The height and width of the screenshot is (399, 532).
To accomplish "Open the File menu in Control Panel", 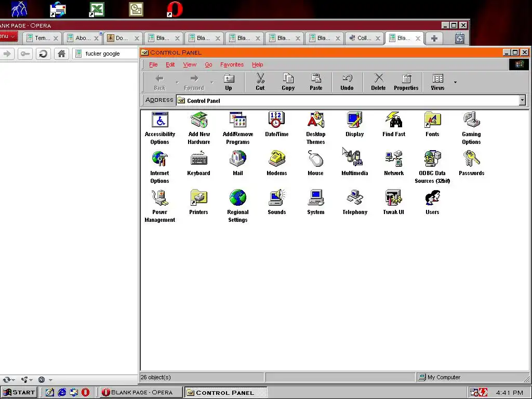I will [x=153, y=64].
